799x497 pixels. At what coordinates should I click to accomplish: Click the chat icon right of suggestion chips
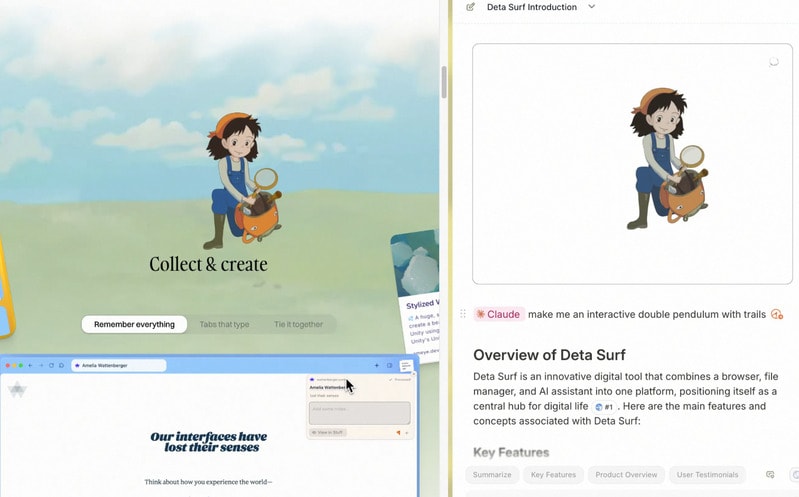click(769, 475)
